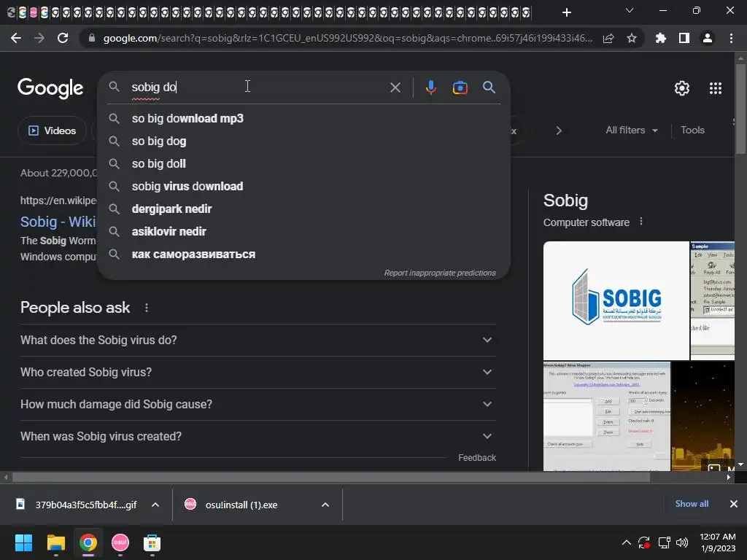Click the vertical page scrollbar thumb
The image size is (747, 560).
tap(740, 109)
